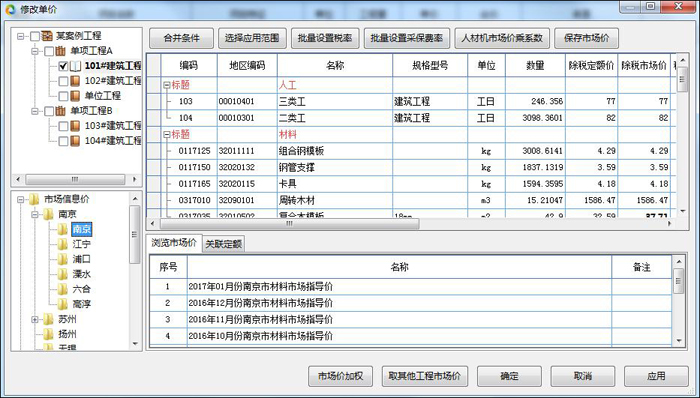
Task: Check the 单项工程A checkbox
Action: (49, 51)
